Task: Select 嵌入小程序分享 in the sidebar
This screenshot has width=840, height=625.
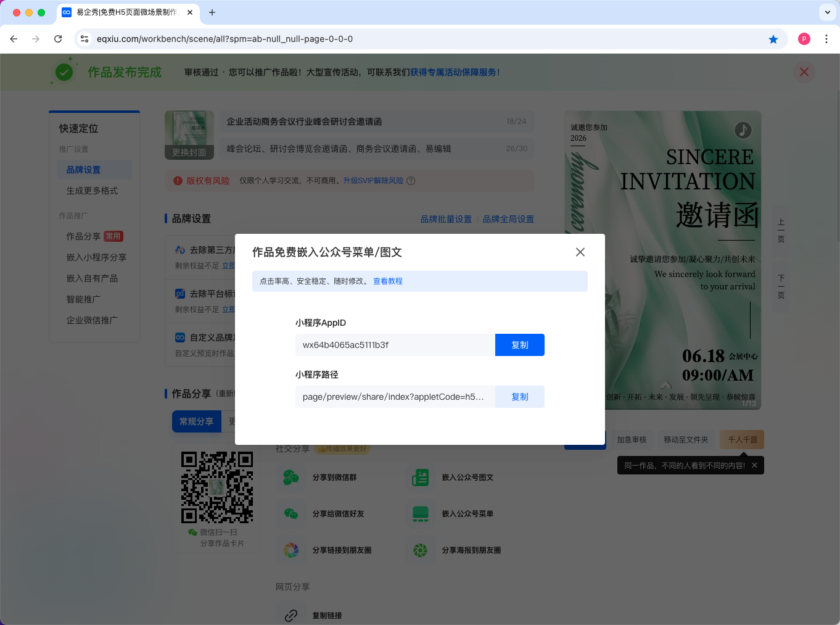Action: click(96, 257)
